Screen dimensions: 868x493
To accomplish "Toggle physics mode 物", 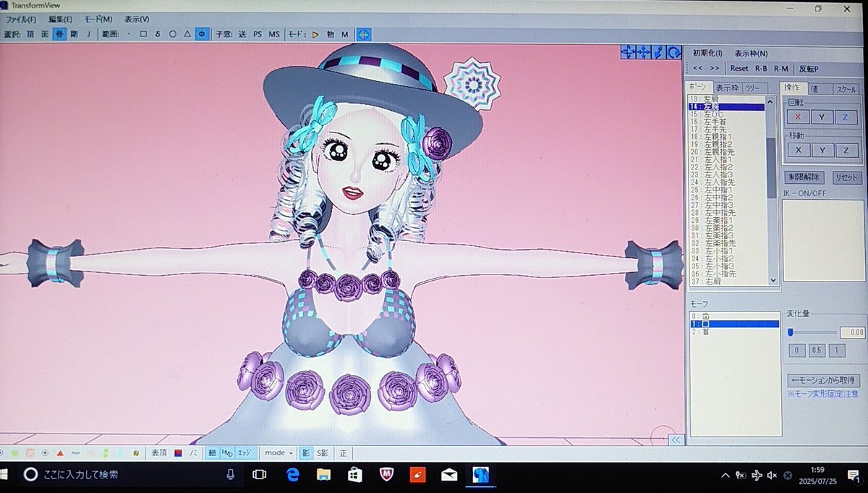I will [330, 34].
